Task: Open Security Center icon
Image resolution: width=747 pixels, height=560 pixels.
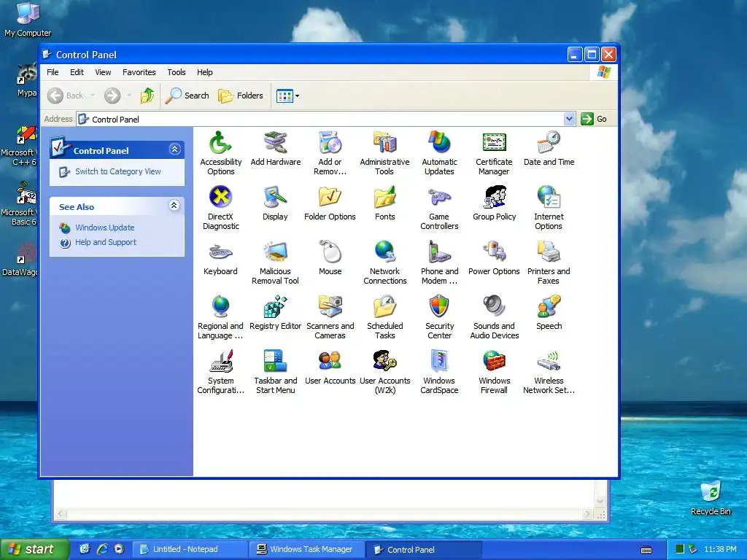Action: pos(439,316)
